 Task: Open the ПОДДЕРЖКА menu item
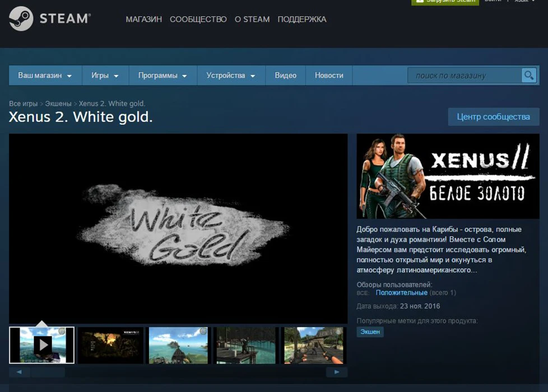(x=301, y=19)
